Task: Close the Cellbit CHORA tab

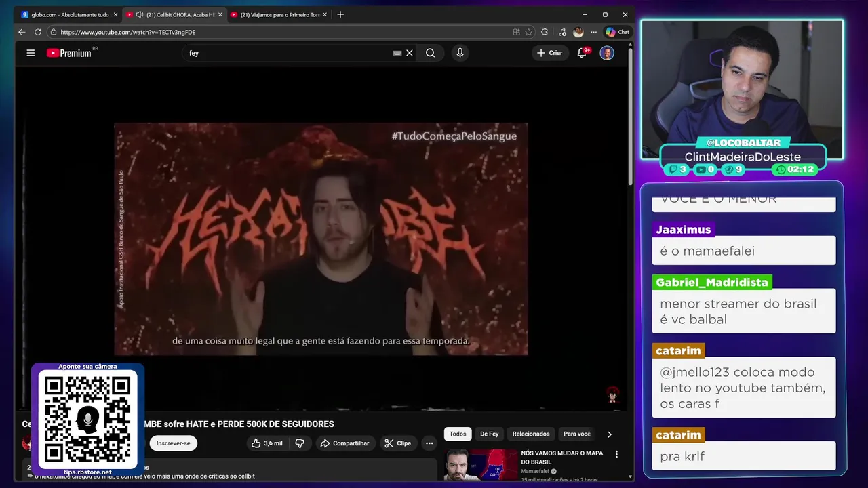Action: pos(220,14)
